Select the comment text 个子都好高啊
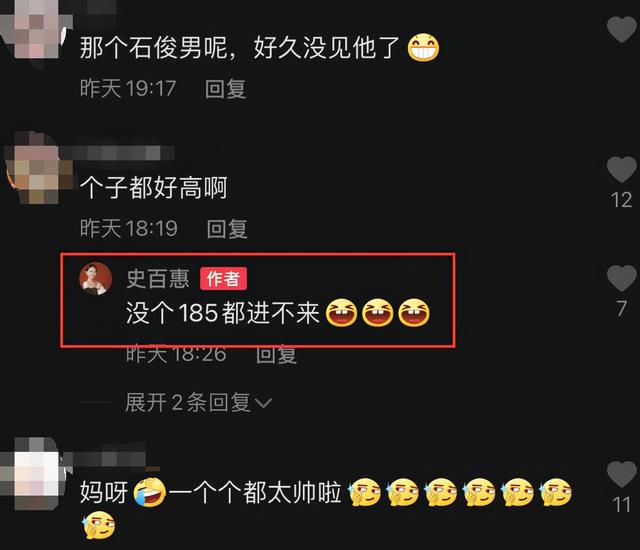640x550 pixels. pos(153,188)
